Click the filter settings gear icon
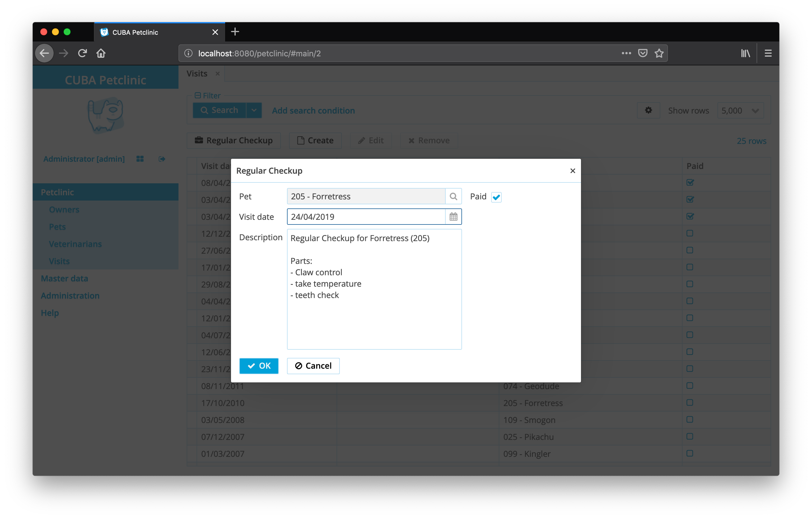 (x=648, y=110)
